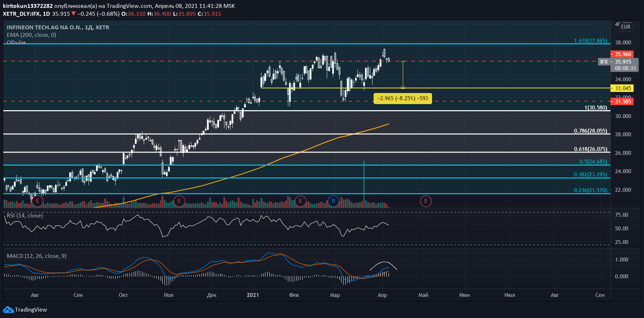Viewport: 644px width, 318px height.
Task: Click the 1.618(37.865) Fibonacci label
Action: pos(590,40)
